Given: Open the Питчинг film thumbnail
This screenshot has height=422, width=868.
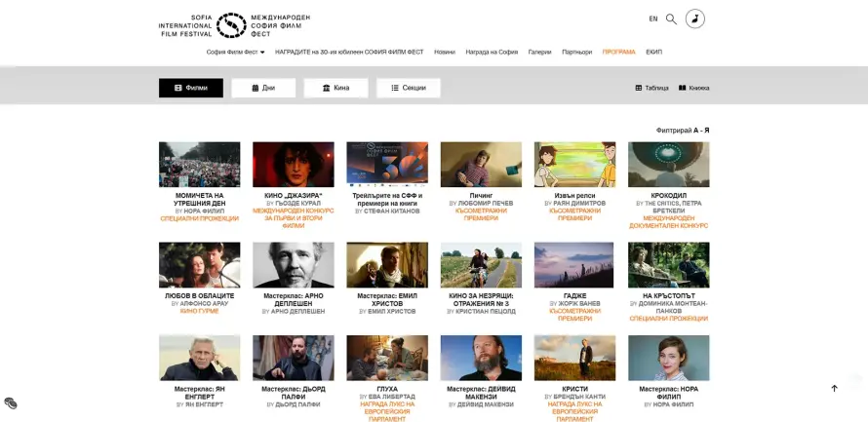Looking at the screenshot, I should [x=481, y=165].
